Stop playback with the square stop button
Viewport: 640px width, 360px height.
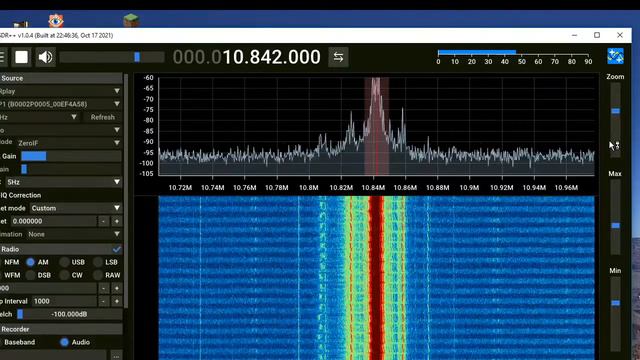point(22,57)
